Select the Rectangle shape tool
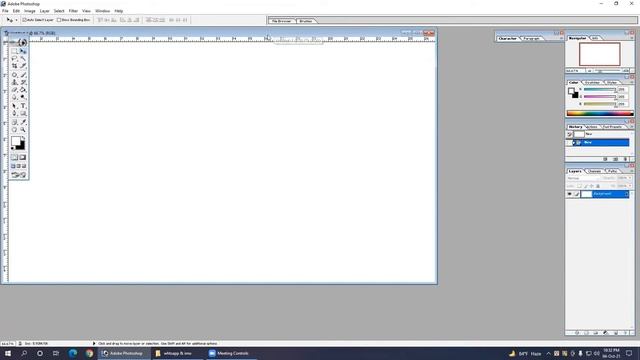The height and width of the screenshot is (360, 640). [x=23, y=113]
